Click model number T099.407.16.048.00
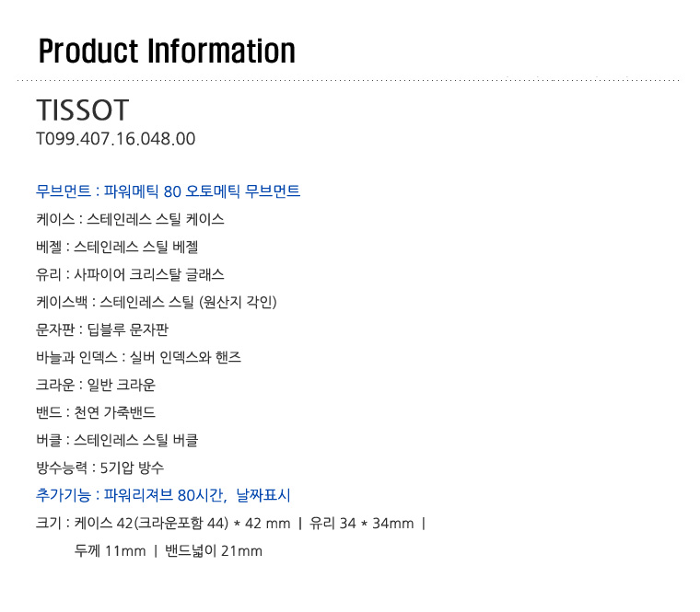This screenshot has width=700, height=612. [116, 139]
